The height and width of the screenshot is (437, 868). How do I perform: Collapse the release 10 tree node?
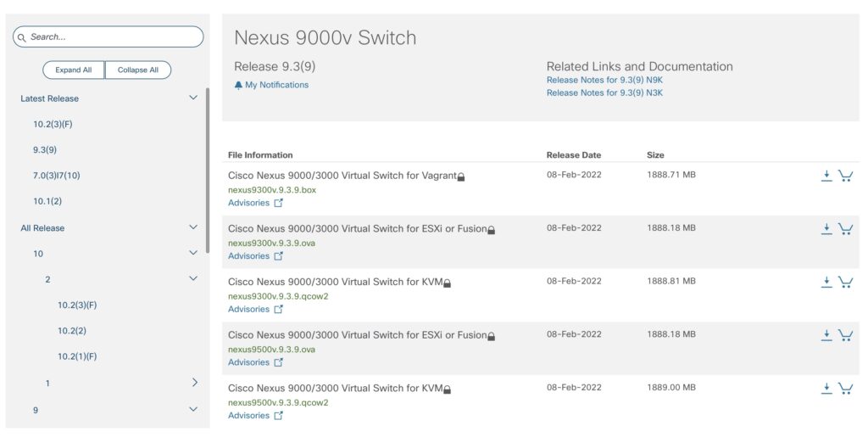(x=193, y=253)
